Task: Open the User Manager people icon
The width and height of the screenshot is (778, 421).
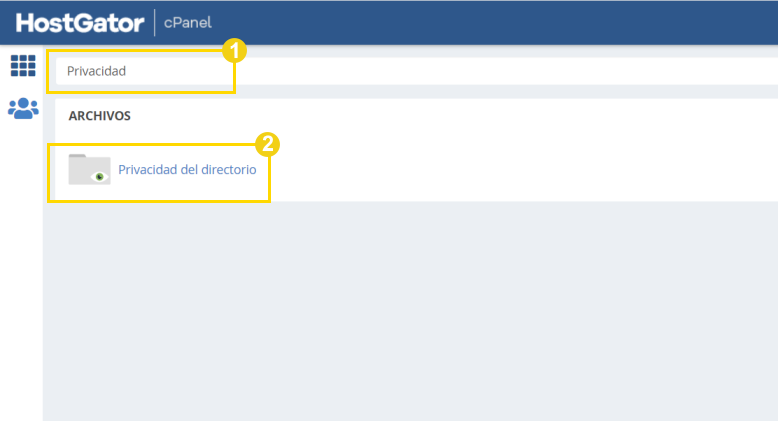Action: 23,108
